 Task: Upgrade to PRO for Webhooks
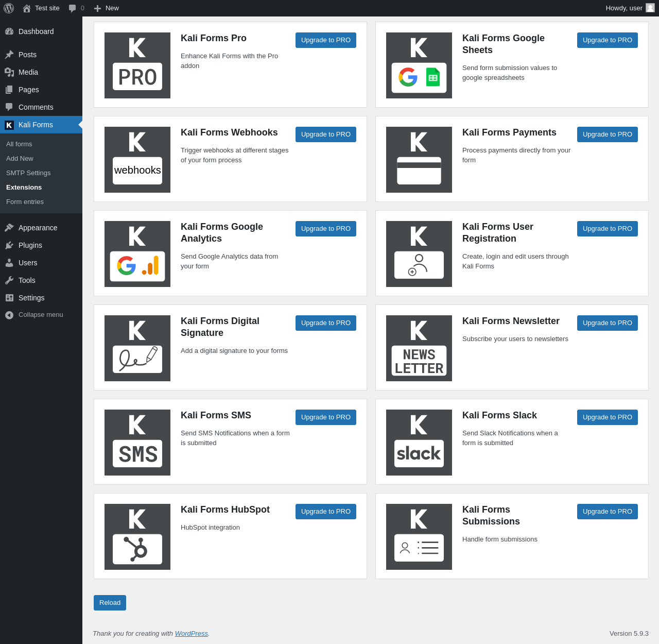tap(326, 134)
